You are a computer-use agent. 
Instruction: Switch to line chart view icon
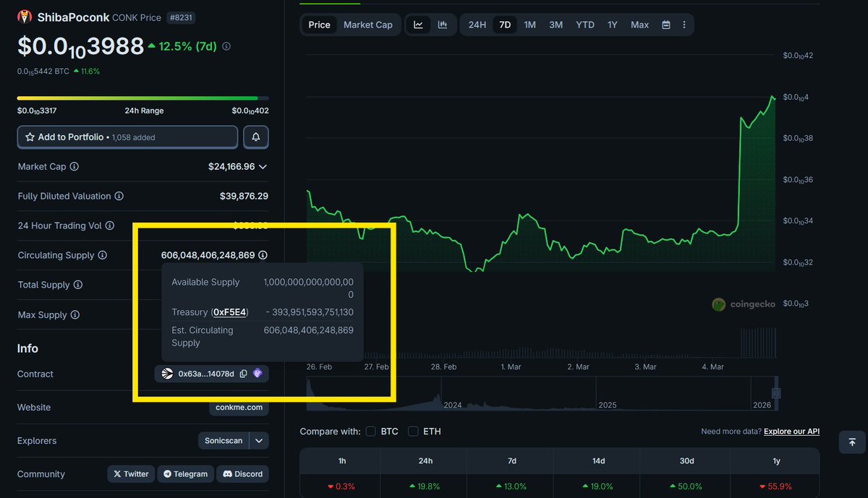[418, 25]
